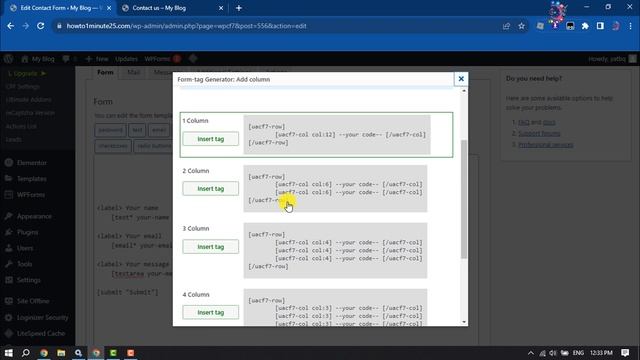Open the Professional services help link
This screenshot has width=640, height=360.
545,145
